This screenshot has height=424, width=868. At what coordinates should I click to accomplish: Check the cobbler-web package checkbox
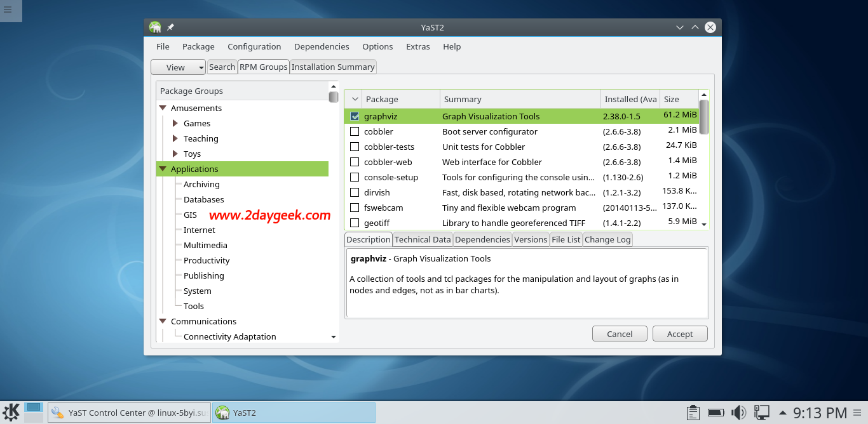[355, 162]
